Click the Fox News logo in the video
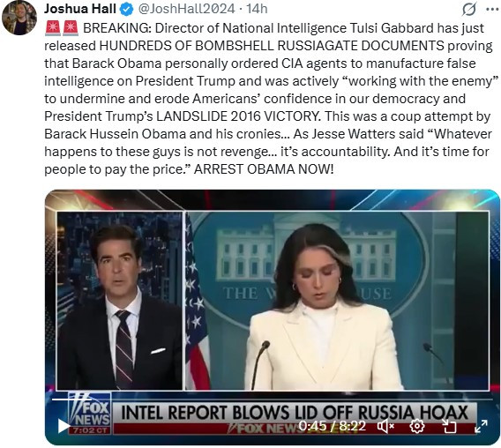 tap(90, 414)
